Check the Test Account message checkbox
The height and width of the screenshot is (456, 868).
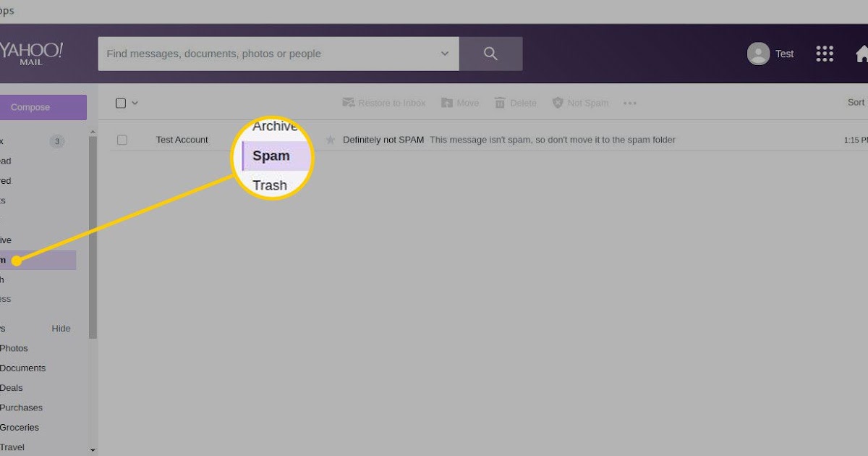coord(122,140)
